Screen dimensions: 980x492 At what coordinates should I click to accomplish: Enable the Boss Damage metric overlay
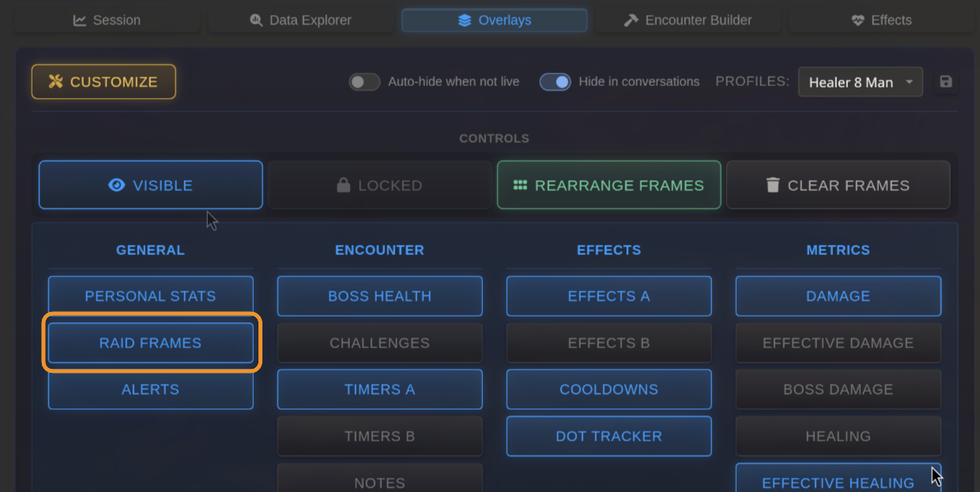coord(838,389)
